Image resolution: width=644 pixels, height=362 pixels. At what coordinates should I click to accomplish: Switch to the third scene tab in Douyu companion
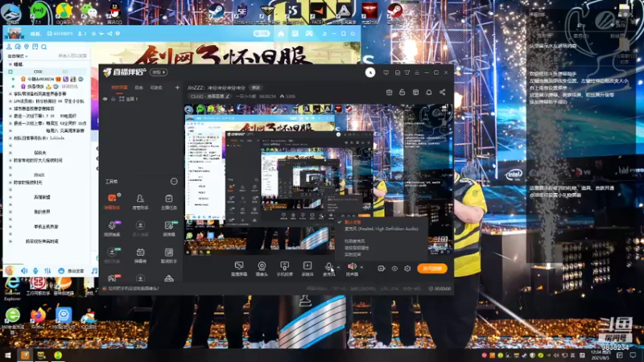pos(155,88)
